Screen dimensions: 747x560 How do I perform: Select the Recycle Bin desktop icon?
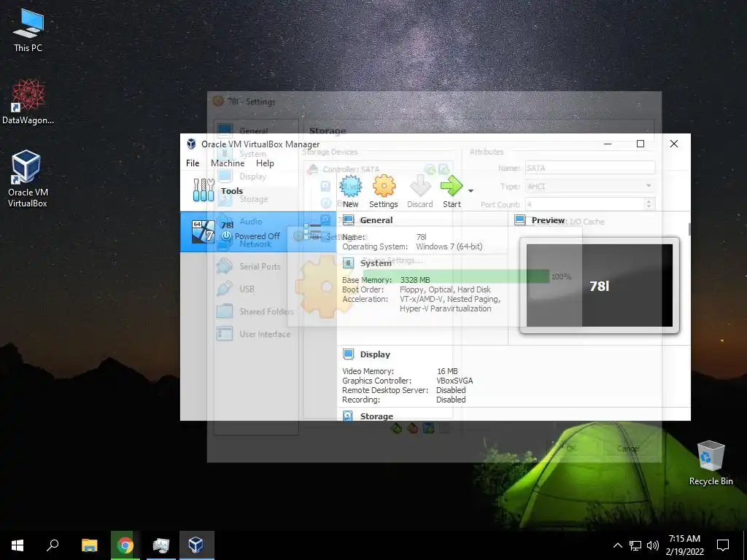pyautogui.click(x=711, y=463)
